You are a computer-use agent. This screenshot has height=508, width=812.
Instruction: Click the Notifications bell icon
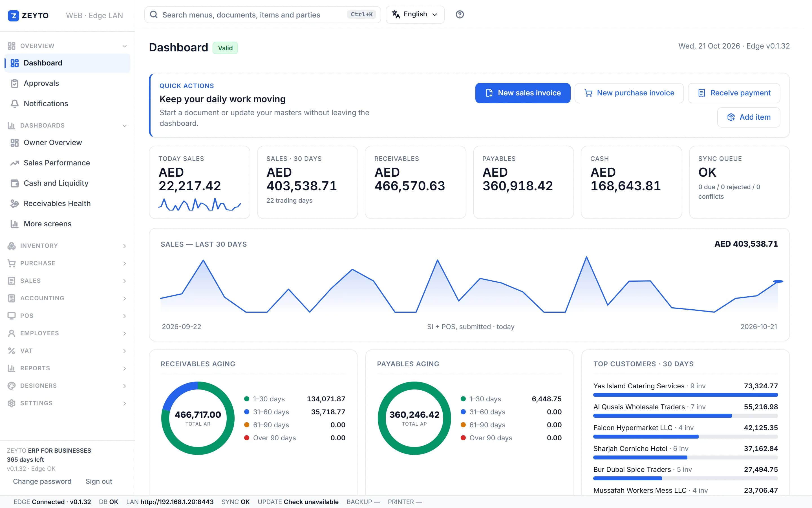14,104
